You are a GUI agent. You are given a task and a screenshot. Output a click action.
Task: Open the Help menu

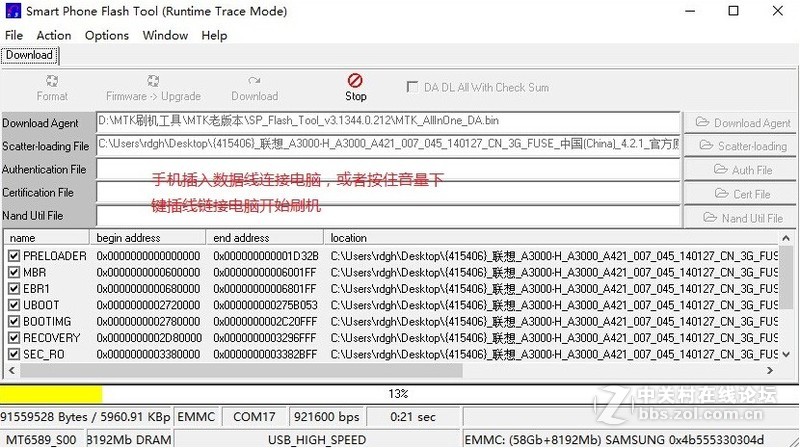pyautogui.click(x=214, y=35)
